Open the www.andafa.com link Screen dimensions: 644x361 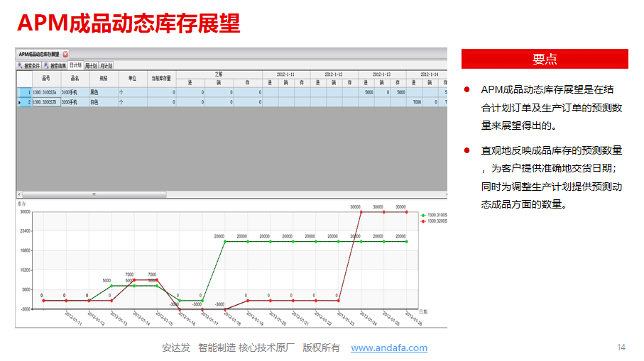(389, 348)
